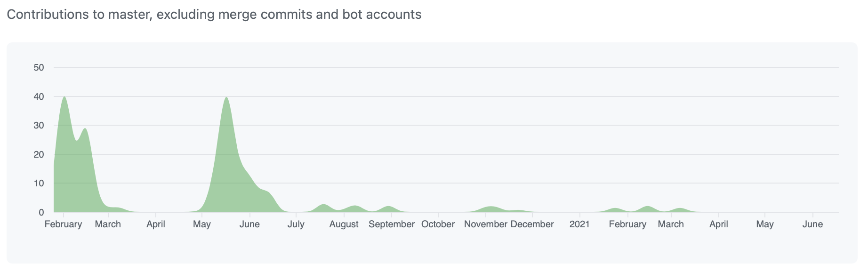Click the late May peak at 40

(x=226, y=98)
